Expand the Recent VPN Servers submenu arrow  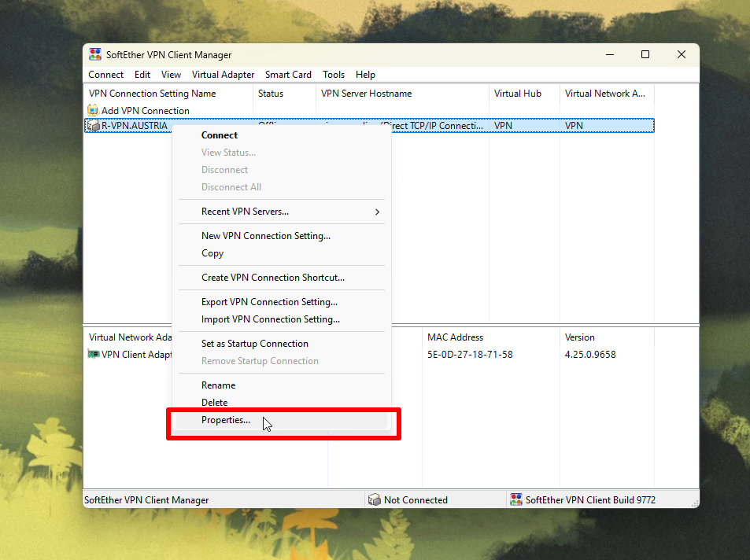point(377,212)
